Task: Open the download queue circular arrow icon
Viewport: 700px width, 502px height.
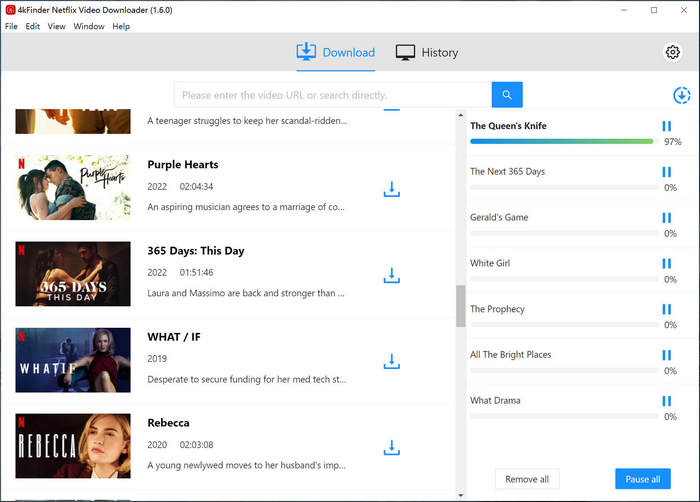Action: pyautogui.click(x=681, y=95)
